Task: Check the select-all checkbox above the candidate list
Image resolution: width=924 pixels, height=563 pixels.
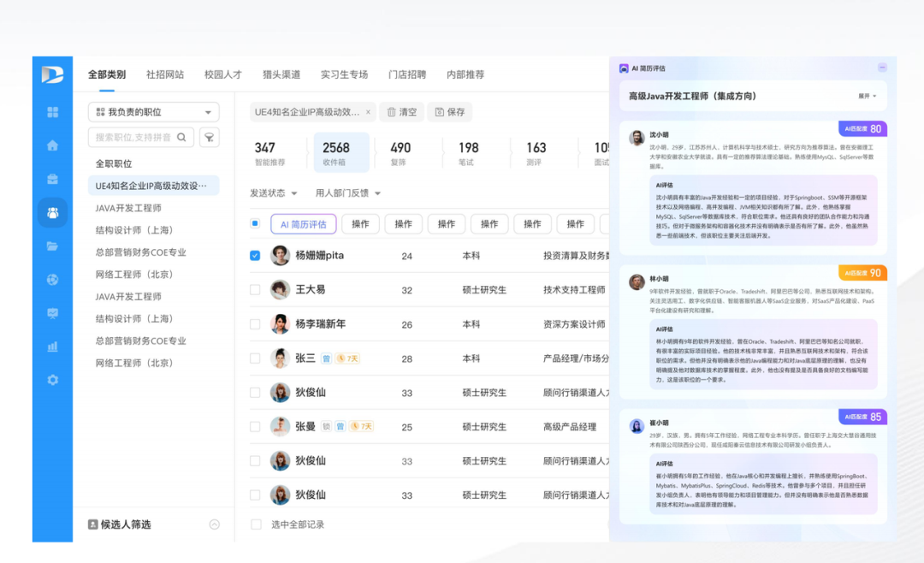Action: pyautogui.click(x=254, y=223)
